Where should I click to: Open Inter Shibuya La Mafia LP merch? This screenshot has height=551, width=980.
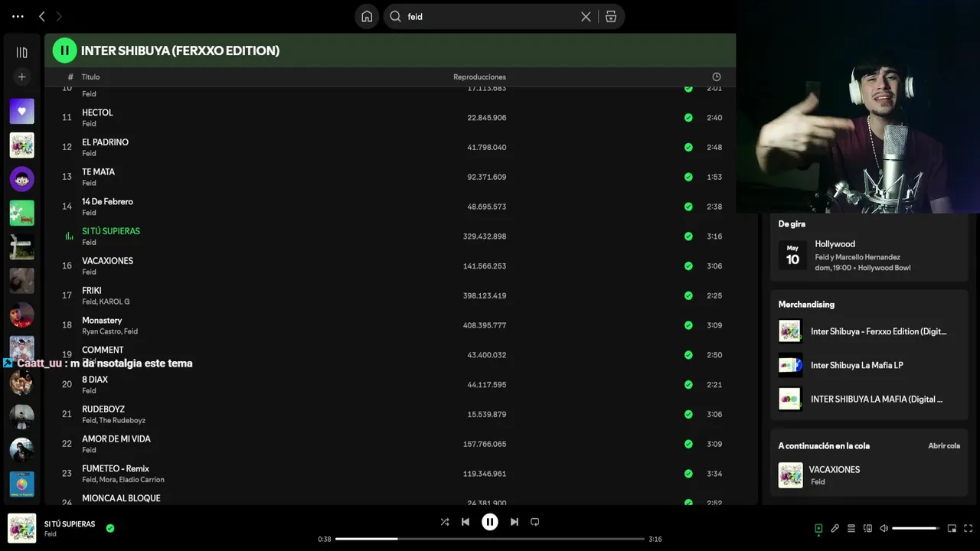tap(869, 365)
